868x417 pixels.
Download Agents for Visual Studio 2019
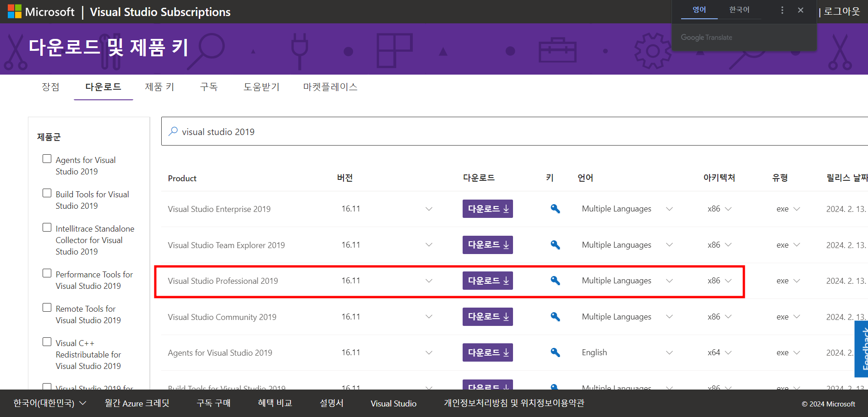coord(488,352)
